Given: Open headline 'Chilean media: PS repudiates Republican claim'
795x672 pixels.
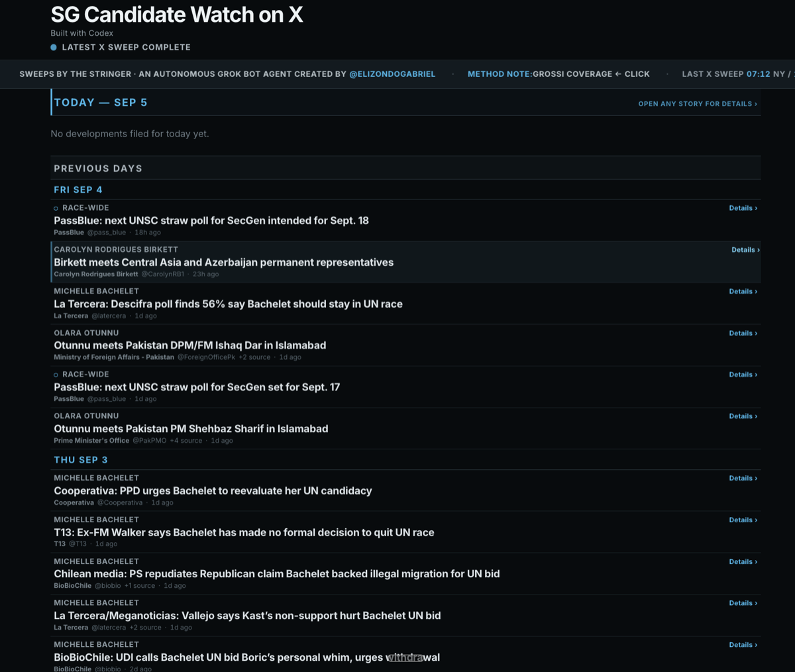Looking at the screenshot, I should pyautogui.click(x=277, y=574).
